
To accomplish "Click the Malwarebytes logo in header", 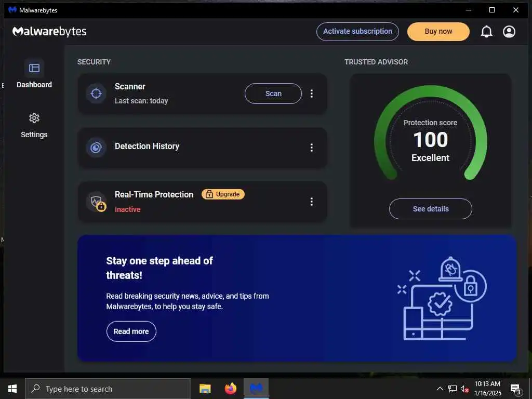I will (x=49, y=31).
